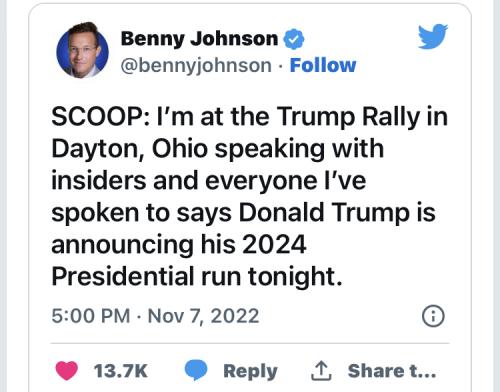The height and width of the screenshot is (392, 500).
Task: Click the blue verified checkmark badge
Action: [x=294, y=39]
